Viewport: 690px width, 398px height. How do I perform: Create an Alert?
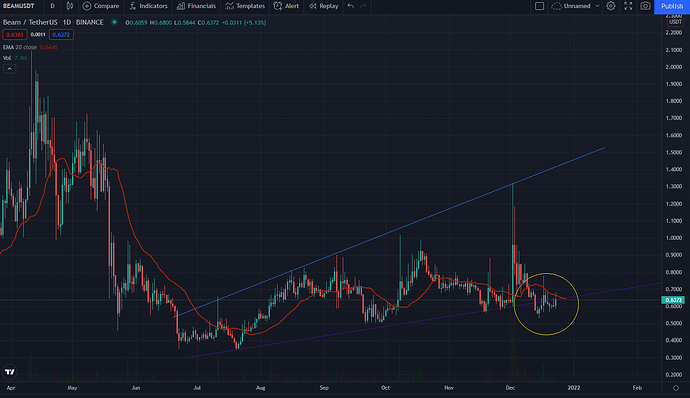pyautogui.click(x=286, y=6)
